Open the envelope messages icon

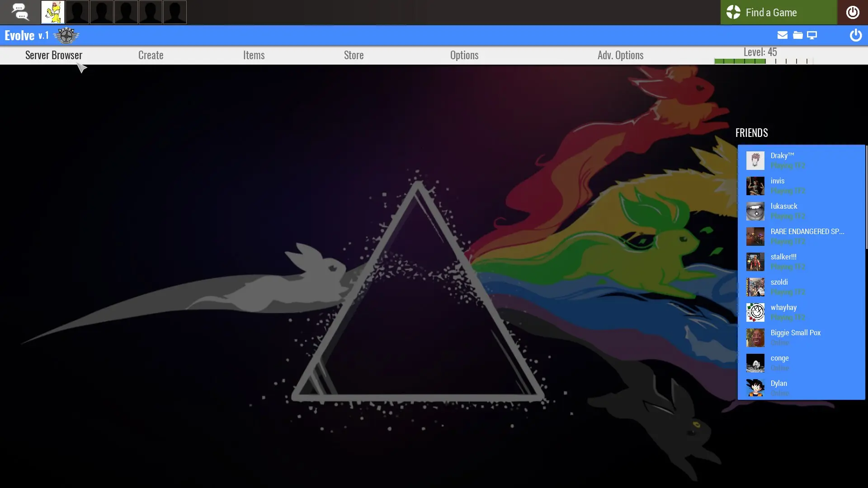click(782, 35)
